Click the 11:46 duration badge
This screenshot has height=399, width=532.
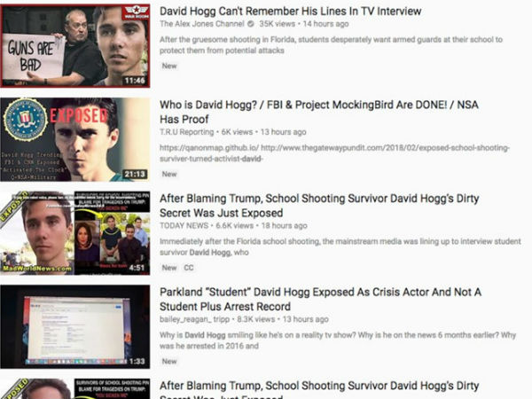coord(135,81)
